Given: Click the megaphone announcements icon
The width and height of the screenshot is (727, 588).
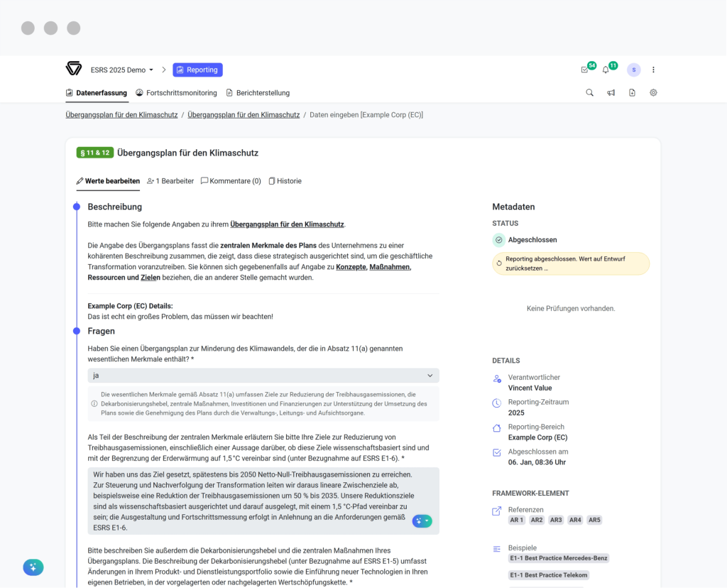Looking at the screenshot, I should (x=611, y=93).
